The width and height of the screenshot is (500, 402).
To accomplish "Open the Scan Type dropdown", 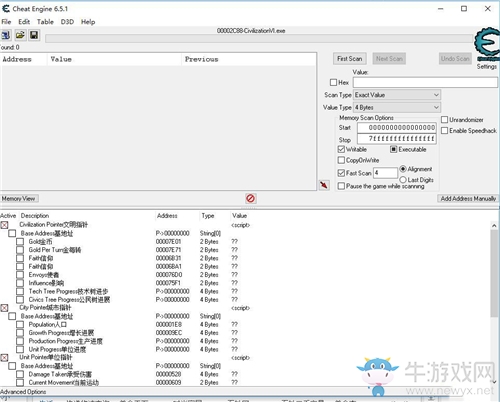I will tap(397, 95).
